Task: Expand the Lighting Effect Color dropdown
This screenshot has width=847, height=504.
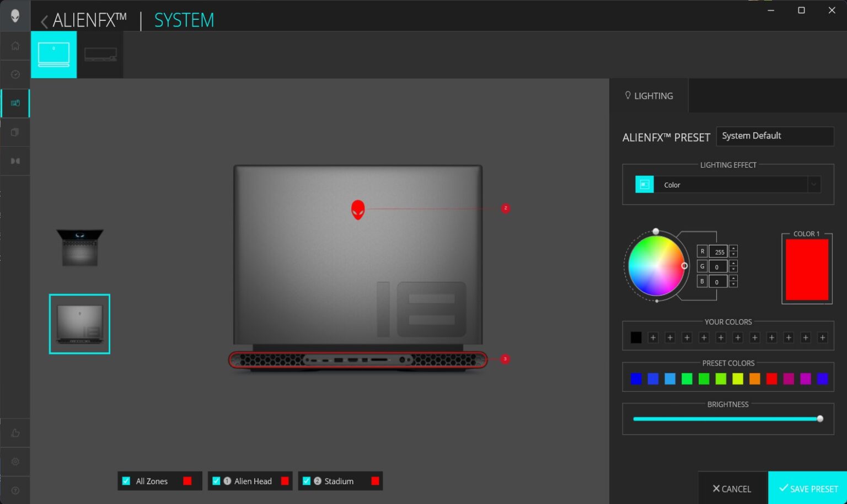Action: pos(813,185)
